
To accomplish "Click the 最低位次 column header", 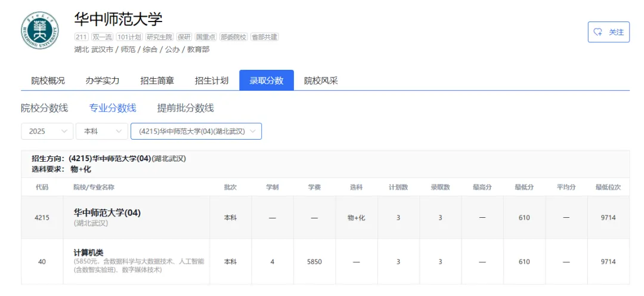I will coord(608,187).
